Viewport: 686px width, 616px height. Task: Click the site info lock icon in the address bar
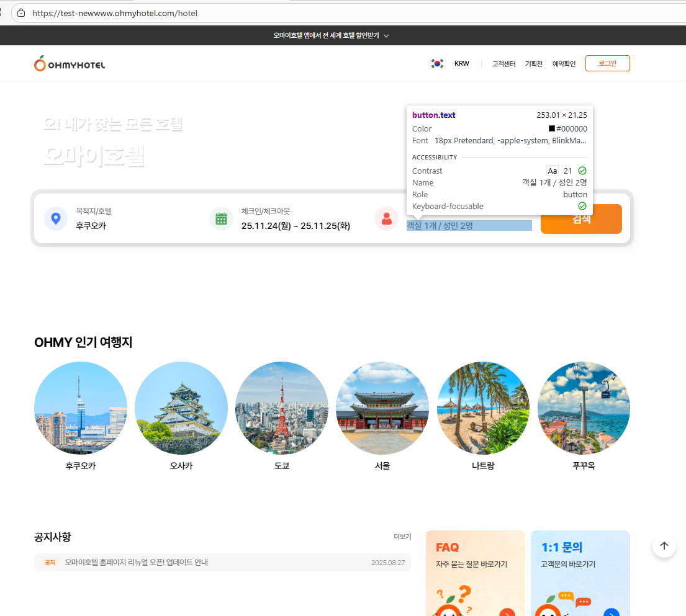pyautogui.click(x=21, y=13)
